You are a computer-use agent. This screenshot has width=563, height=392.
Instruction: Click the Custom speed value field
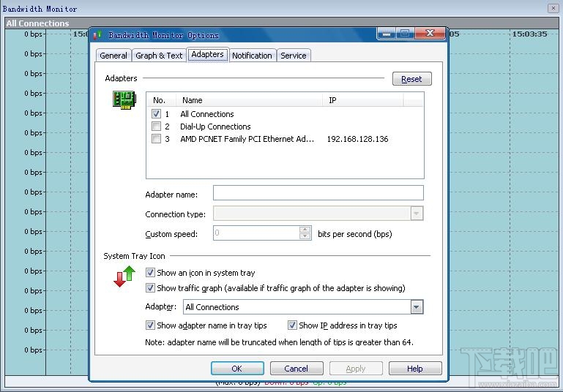coord(256,233)
